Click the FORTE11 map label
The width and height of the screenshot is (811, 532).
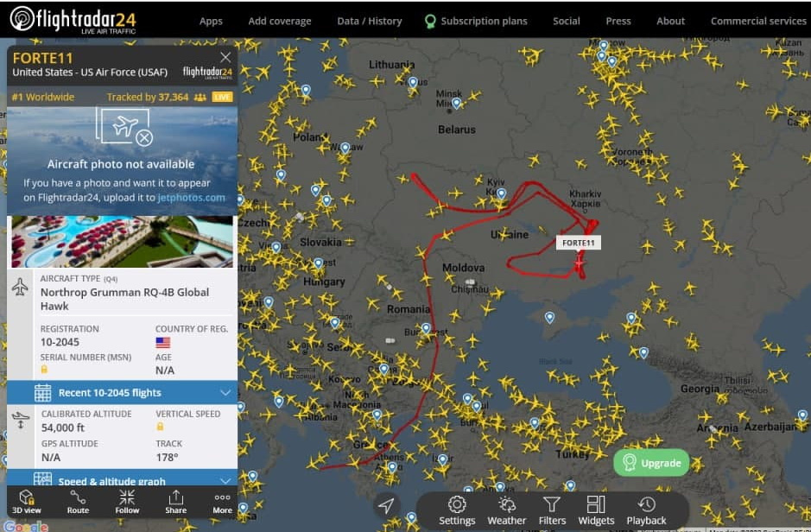[x=579, y=243]
